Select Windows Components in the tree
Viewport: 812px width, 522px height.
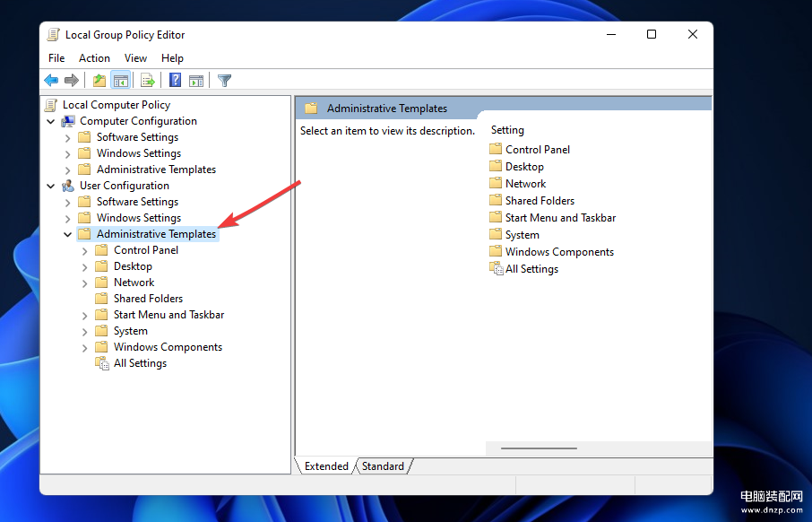(168, 347)
